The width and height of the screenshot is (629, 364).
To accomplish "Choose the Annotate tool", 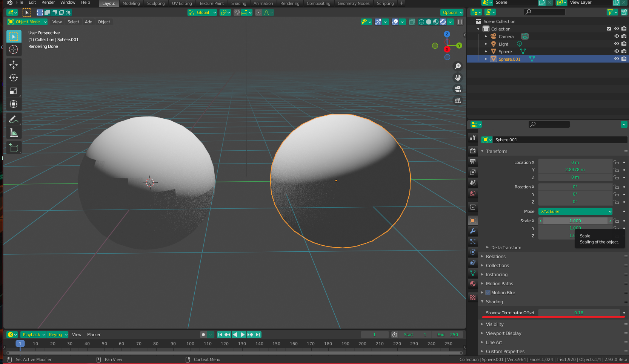I will point(14,120).
